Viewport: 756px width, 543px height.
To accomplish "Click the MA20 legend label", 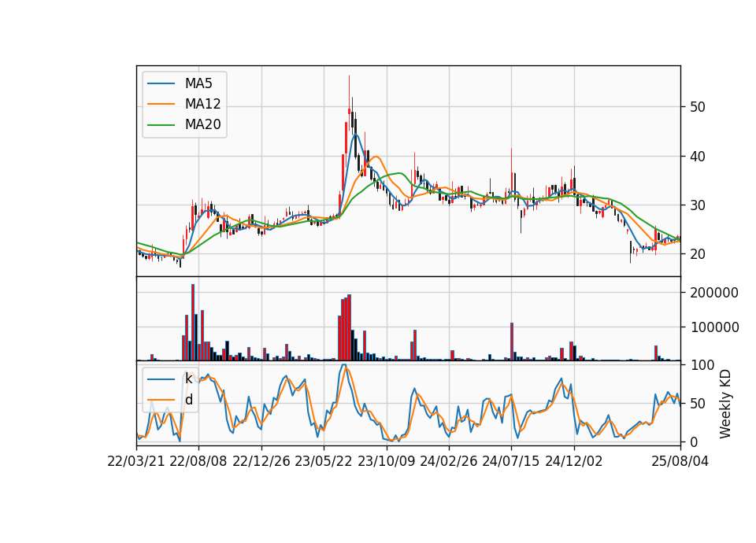I will point(202,125).
